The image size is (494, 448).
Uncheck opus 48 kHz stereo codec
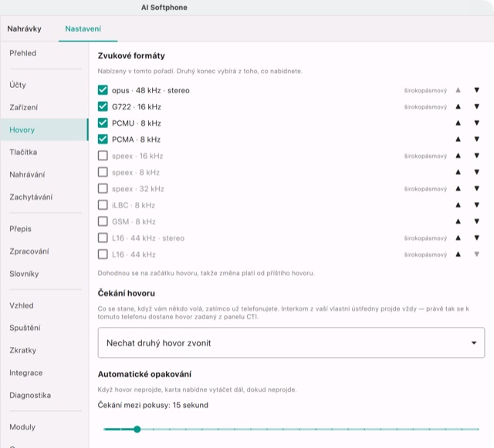(x=103, y=90)
